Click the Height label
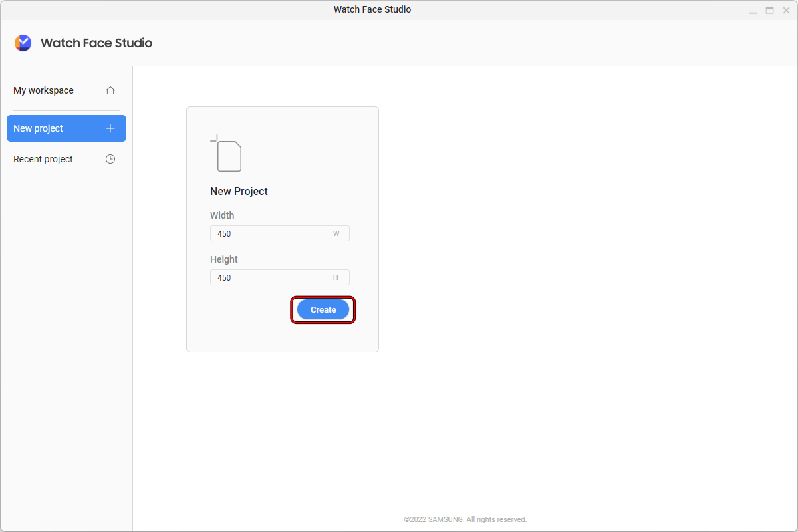 [224, 259]
